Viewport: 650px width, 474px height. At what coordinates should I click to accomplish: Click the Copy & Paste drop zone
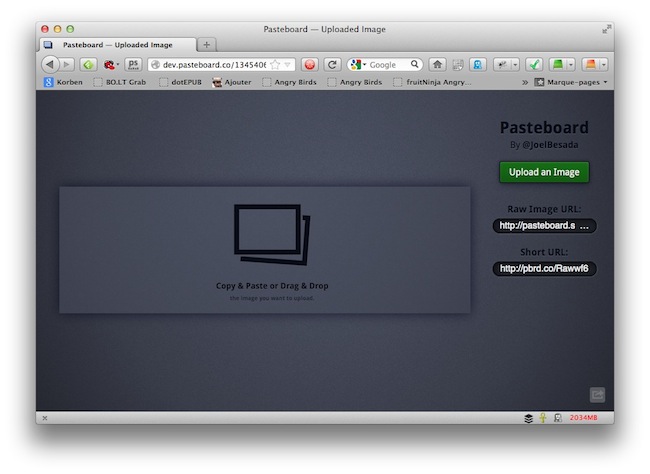point(264,250)
